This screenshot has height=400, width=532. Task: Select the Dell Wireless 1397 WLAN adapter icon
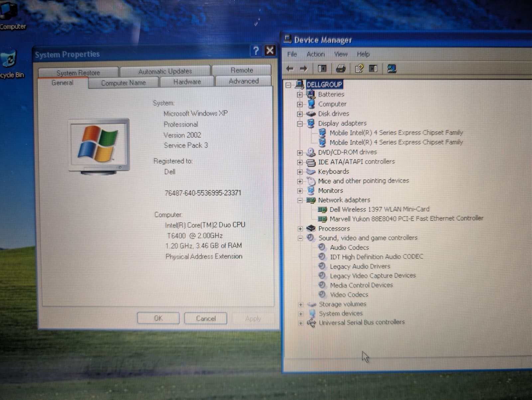(x=322, y=210)
